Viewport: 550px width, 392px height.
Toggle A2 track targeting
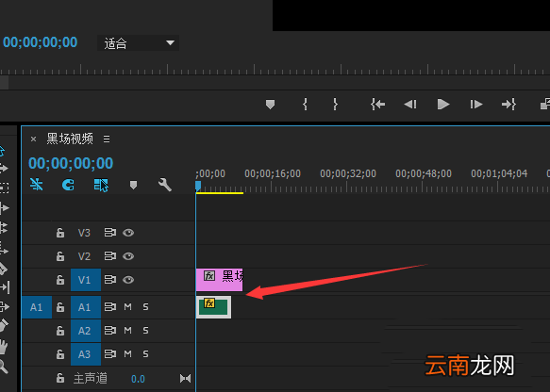click(86, 331)
